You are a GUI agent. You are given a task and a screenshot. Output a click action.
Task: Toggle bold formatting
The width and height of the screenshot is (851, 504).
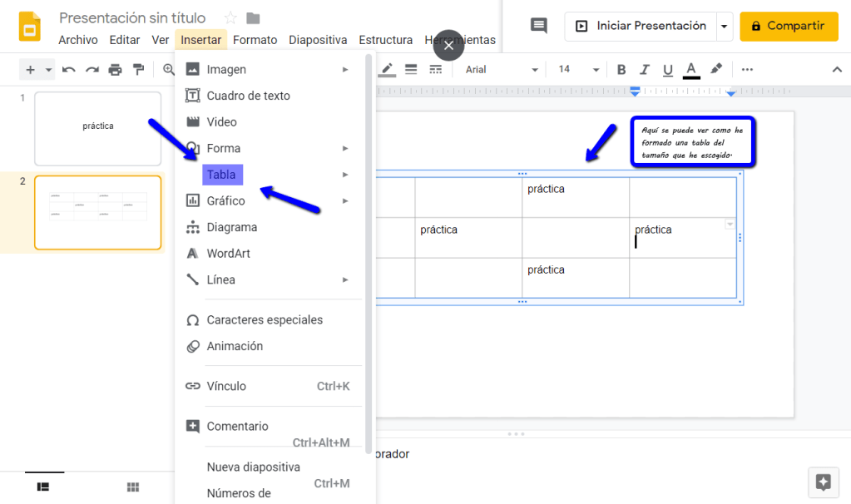(x=621, y=70)
